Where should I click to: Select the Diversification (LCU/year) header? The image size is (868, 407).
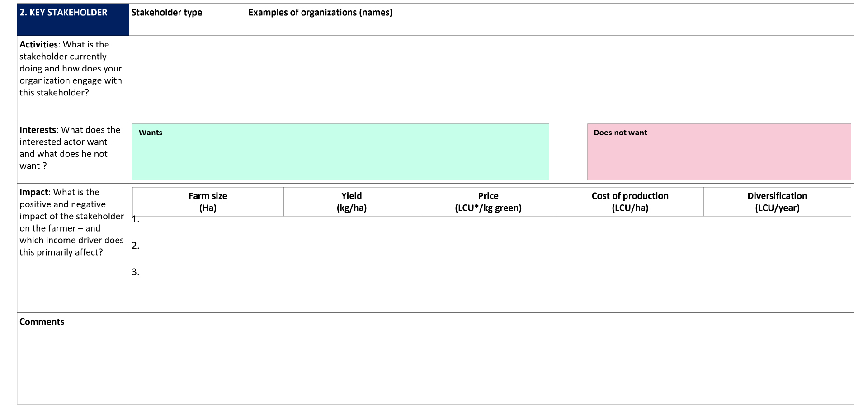coord(777,202)
